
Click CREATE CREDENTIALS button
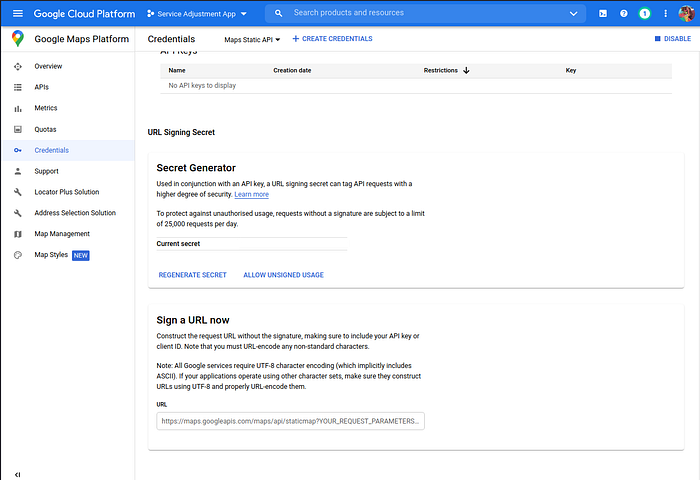(x=332, y=39)
